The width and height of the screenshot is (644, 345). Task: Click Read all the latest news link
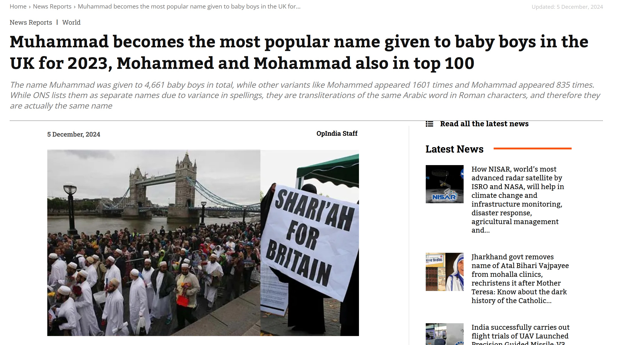coord(484,124)
